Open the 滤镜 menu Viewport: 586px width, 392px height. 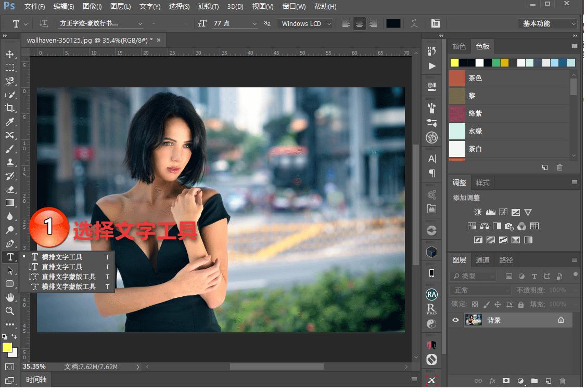[x=208, y=6]
